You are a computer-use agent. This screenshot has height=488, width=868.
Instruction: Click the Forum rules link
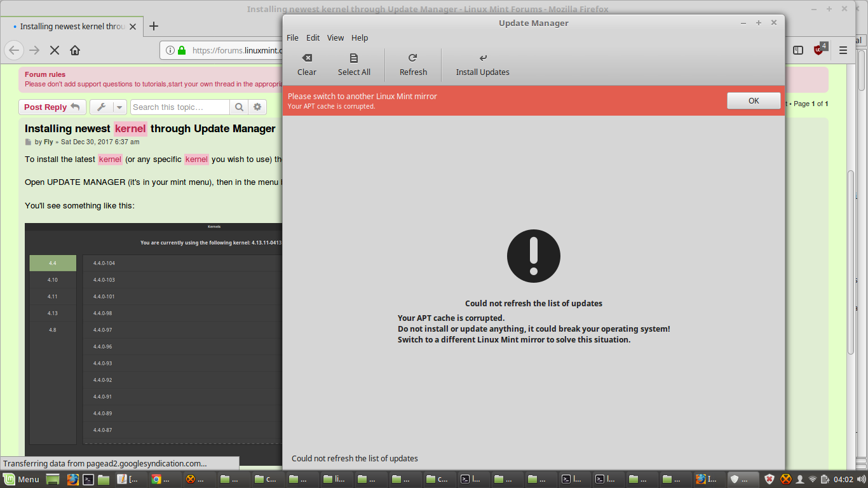click(45, 74)
